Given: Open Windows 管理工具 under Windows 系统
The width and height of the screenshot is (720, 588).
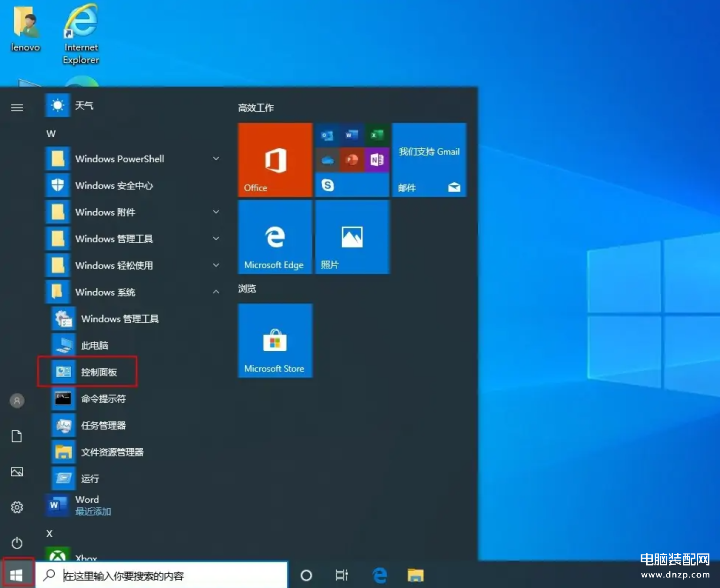Looking at the screenshot, I should pyautogui.click(x=137, y=319).
